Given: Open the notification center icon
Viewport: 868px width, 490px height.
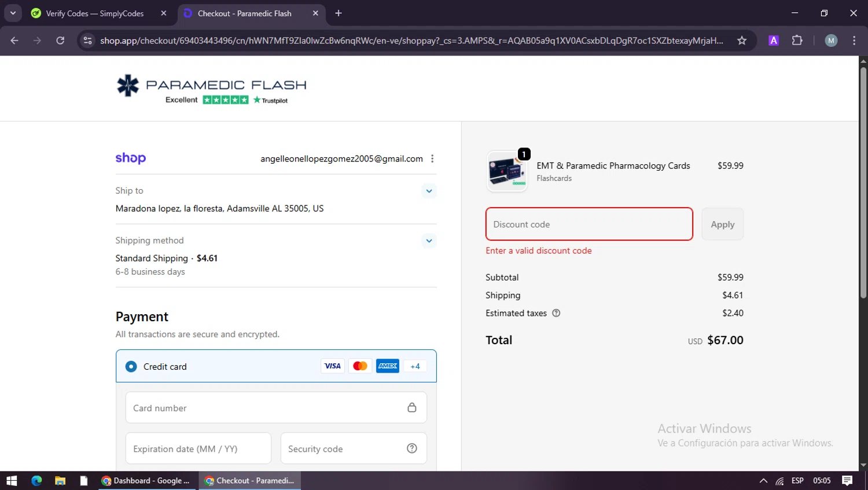Looking at the screenshot, I should click(x=847, y=481).
